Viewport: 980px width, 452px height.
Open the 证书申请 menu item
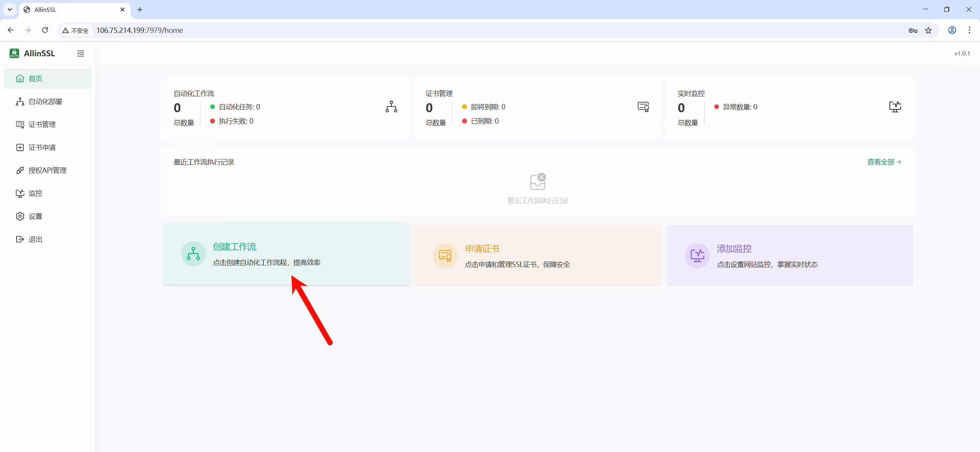coord(48,147)
